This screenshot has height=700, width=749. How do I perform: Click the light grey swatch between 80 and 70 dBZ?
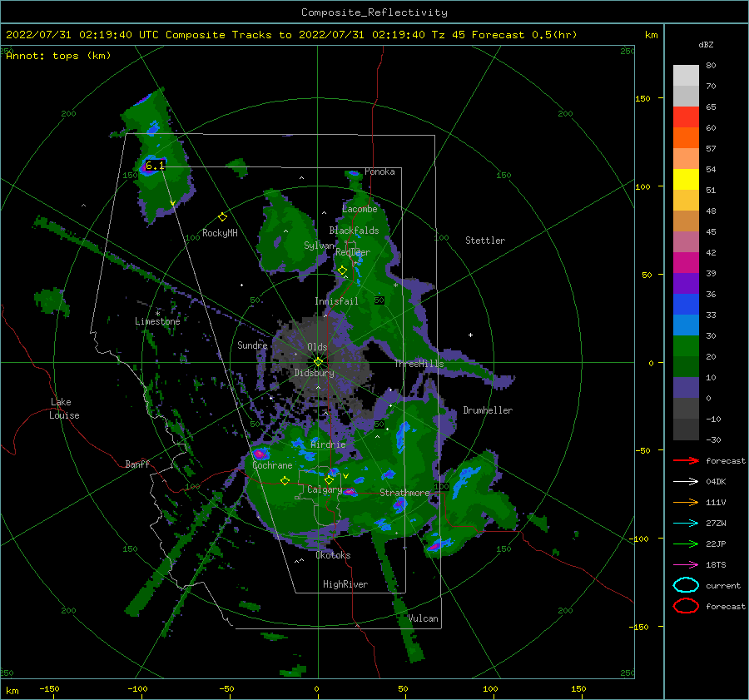pyautogui.click(x=686, y=76)
